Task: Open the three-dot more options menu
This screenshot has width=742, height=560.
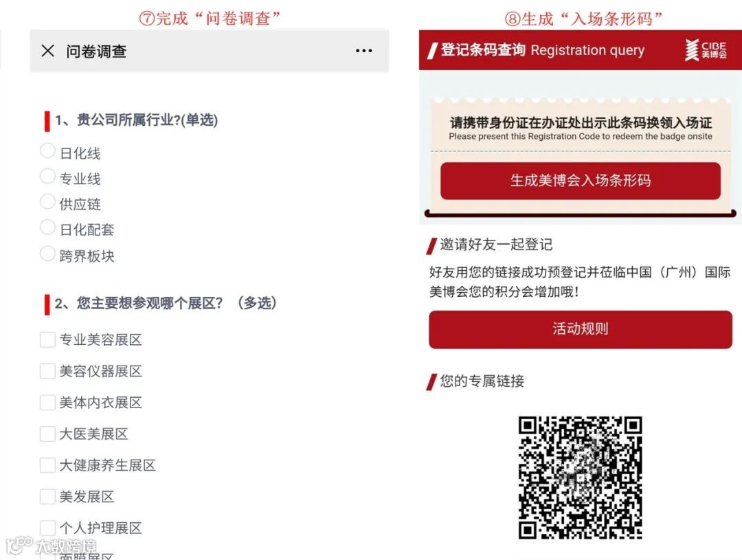Action: click(363, 51)
